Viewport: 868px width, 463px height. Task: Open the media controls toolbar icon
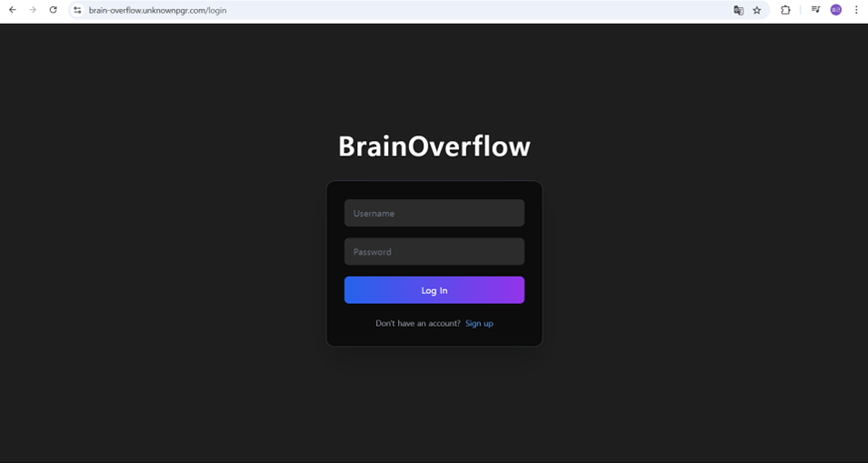(x=815, y=10)
